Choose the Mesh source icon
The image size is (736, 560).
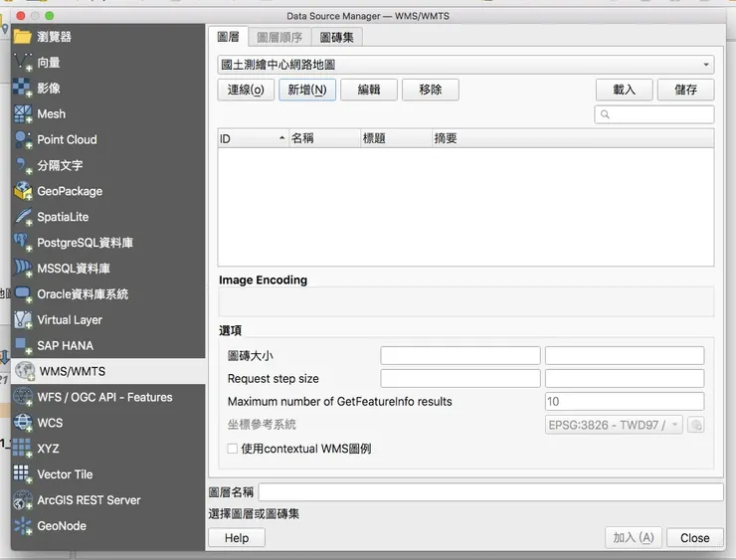click(x=23, y=114)
